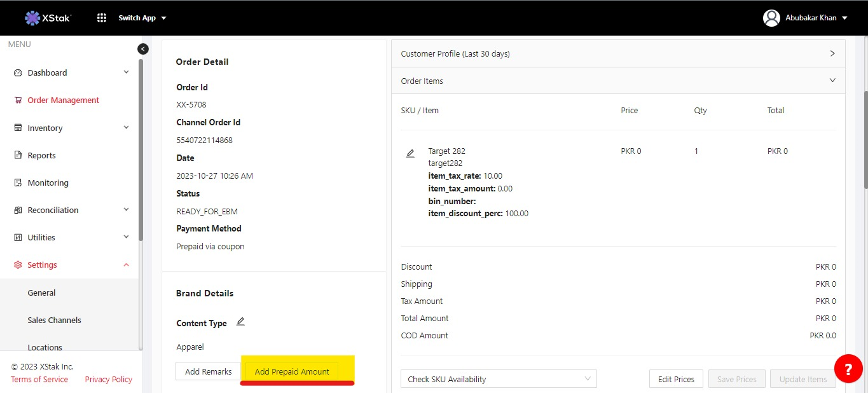868x393 pixels.
Task: Click the Edit Prices button
Action: click(676, 379)
